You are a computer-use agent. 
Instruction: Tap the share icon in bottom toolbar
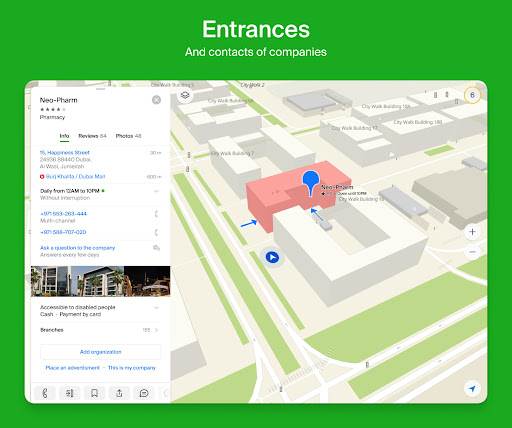(x=119, y=393)
